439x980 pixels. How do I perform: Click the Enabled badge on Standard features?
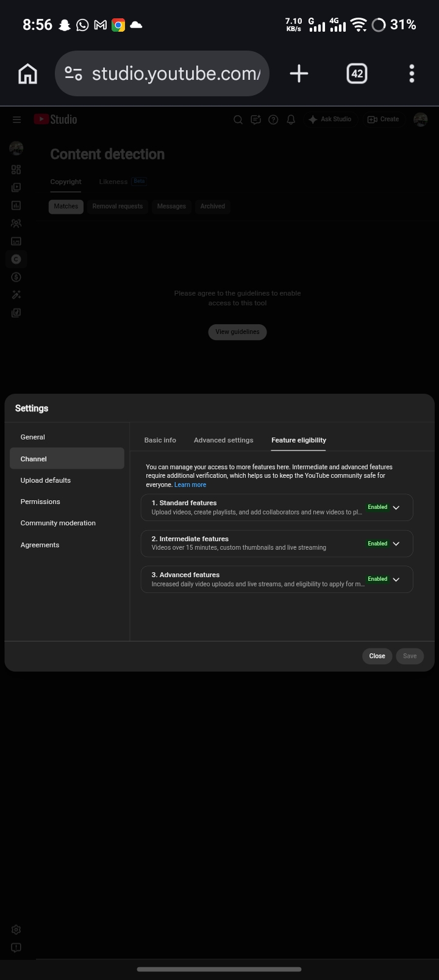(x=377, y=507)
